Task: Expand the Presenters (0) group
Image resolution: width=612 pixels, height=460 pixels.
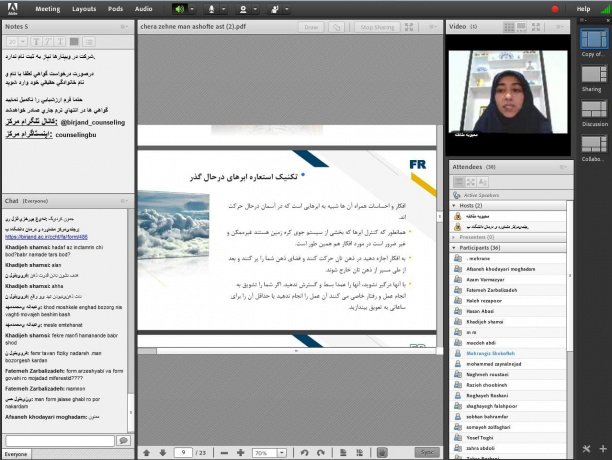Action: pos(454,237)
